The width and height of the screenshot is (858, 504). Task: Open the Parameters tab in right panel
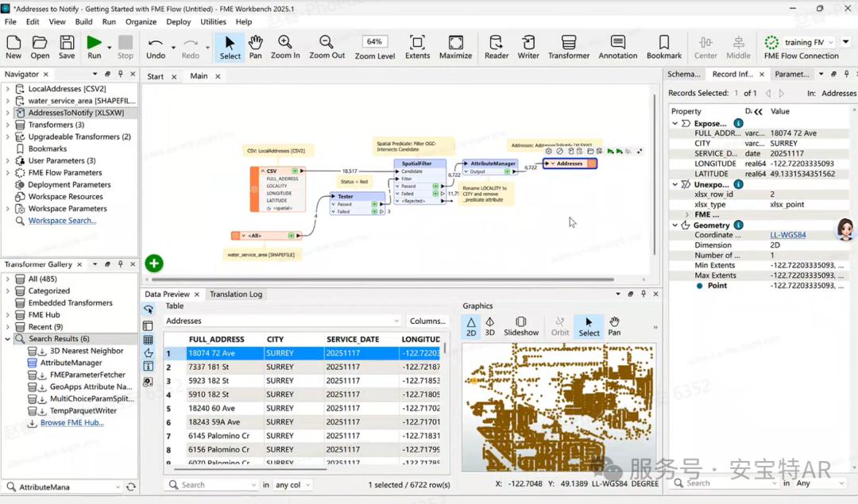(x=792, y=75)
